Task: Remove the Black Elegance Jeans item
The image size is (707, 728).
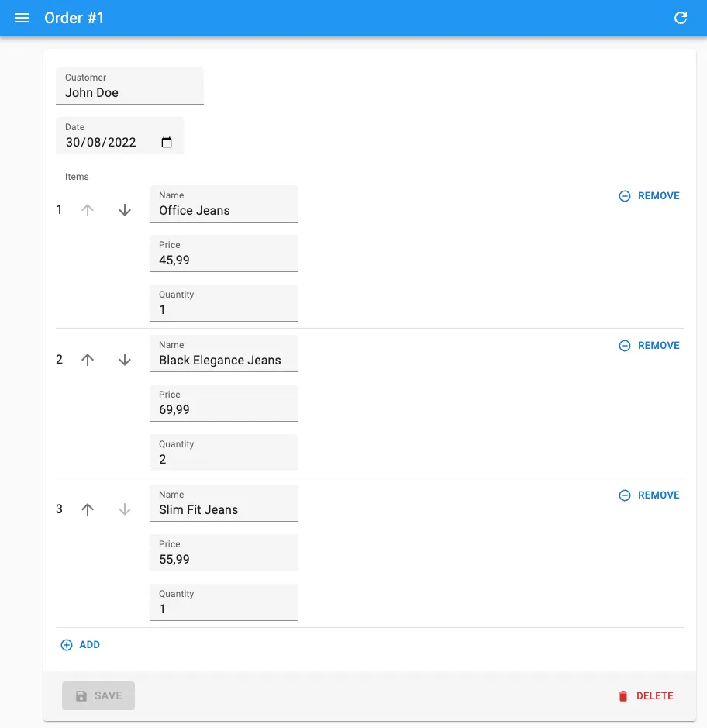Action: tap(649, 346)
